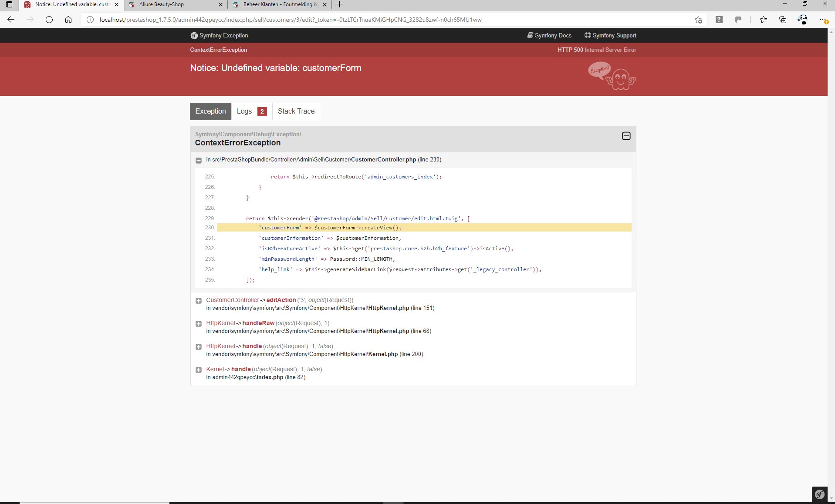Collapse the CustomerController.php line 230 code
This screenshot has height=504, width=835.
click(x=199, y=160)
